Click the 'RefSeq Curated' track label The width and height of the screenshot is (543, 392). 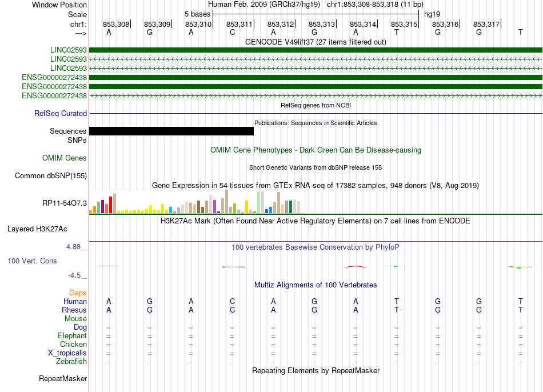61,113
